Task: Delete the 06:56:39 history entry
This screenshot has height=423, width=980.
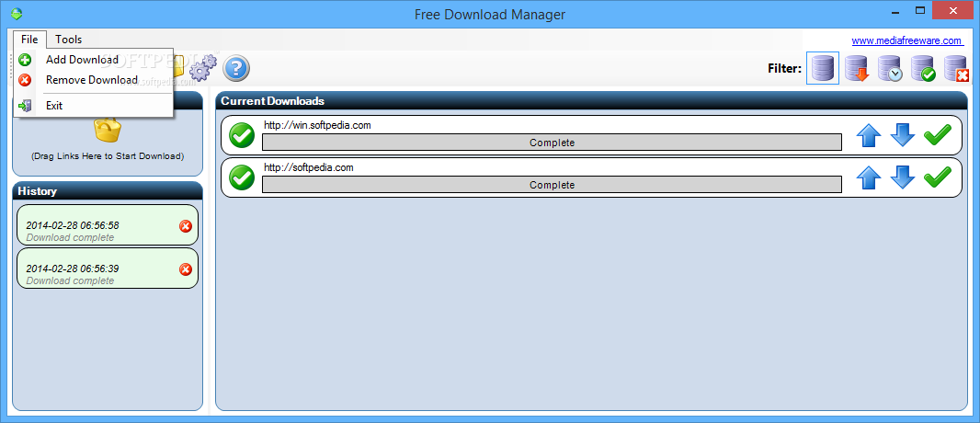Action: click(x=186, y=269)
